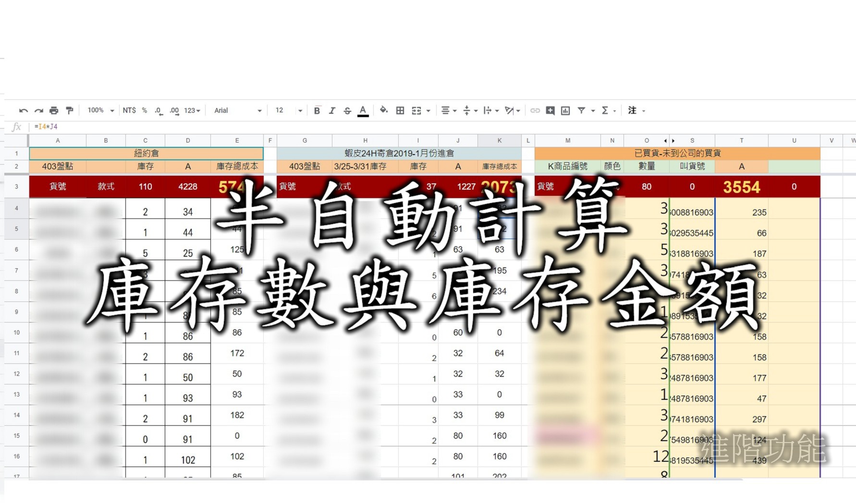856x504 pixels.
Task: Open the Fill color tool
Action: 383,110
